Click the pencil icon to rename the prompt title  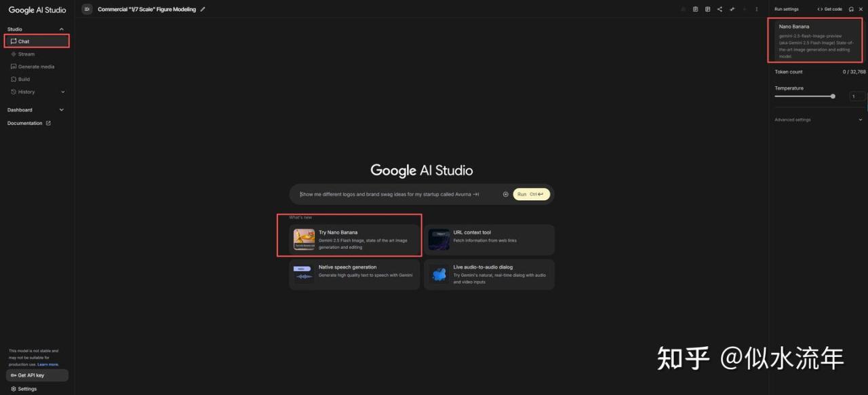pos(203,10)
